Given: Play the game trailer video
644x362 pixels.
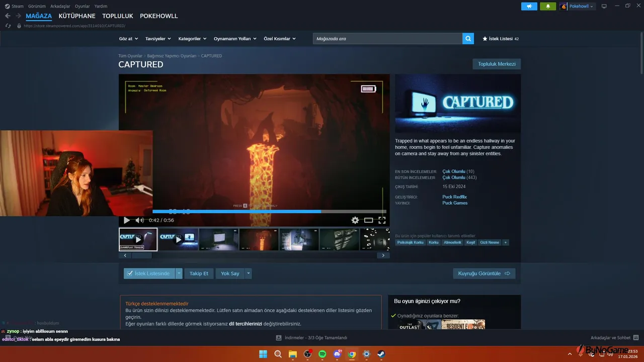Looking at the screenshot, I should coord(126,220).
